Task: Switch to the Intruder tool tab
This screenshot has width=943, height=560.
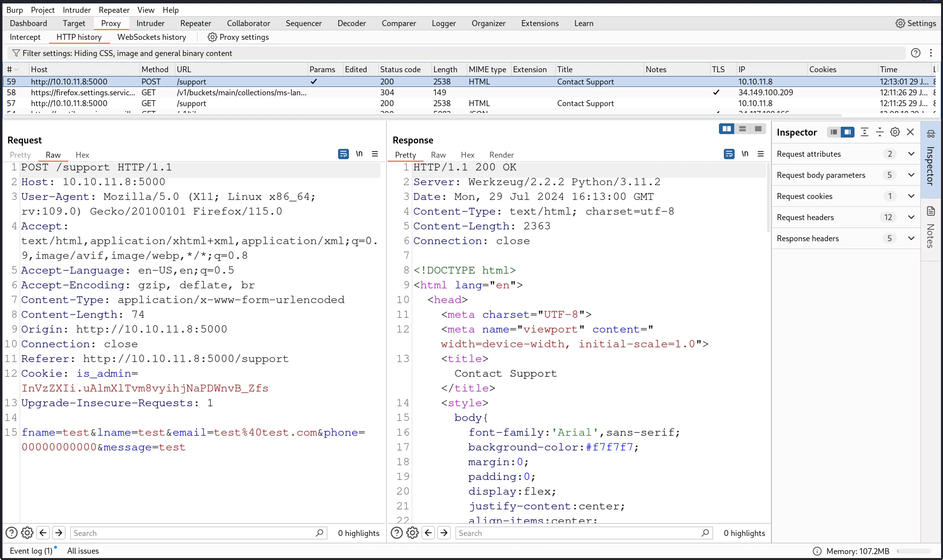Action: pos(150,23)
